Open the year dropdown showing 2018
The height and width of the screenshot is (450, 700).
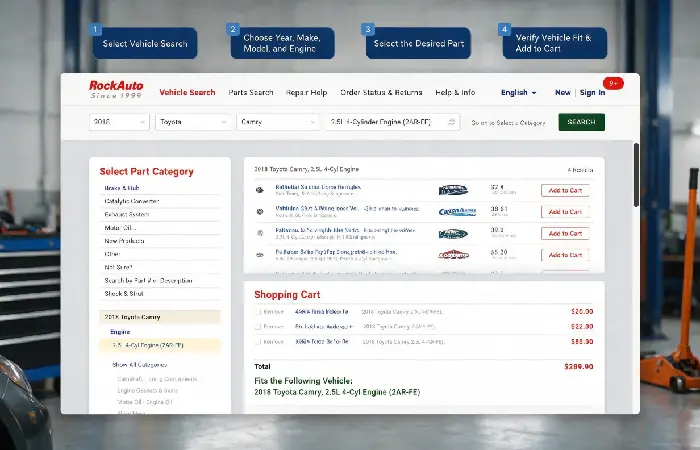pos(119,122)
